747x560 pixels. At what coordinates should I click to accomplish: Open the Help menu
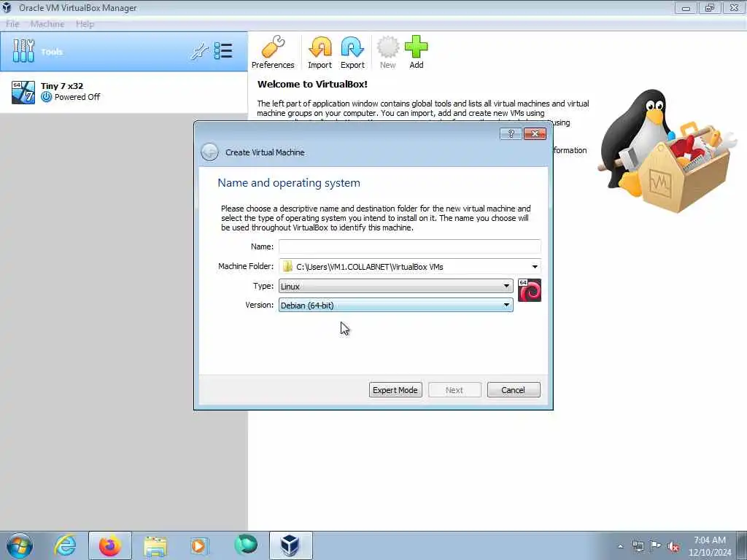coord(85,24)
